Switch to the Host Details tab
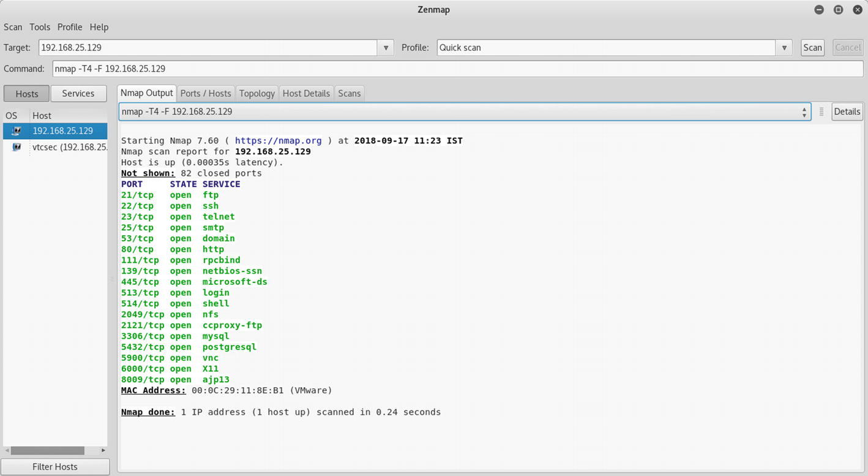 (x=306, y=93)
